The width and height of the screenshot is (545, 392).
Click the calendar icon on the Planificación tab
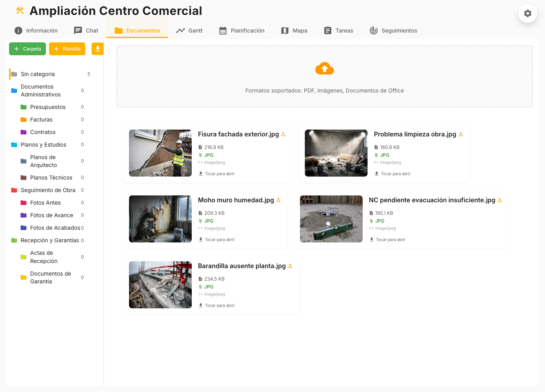[x=223, y=30]
